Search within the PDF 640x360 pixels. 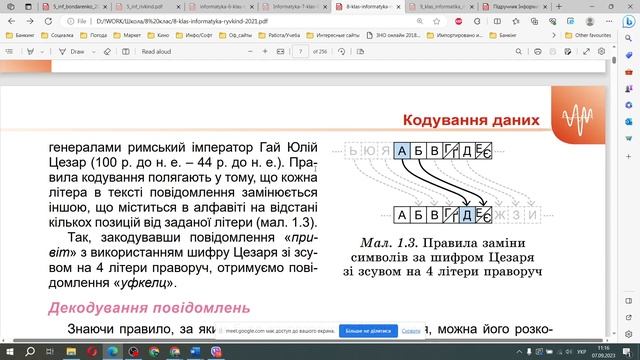point(518,52)
